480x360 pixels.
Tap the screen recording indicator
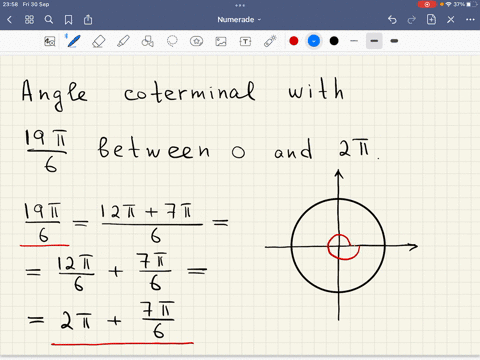[427, 4]
